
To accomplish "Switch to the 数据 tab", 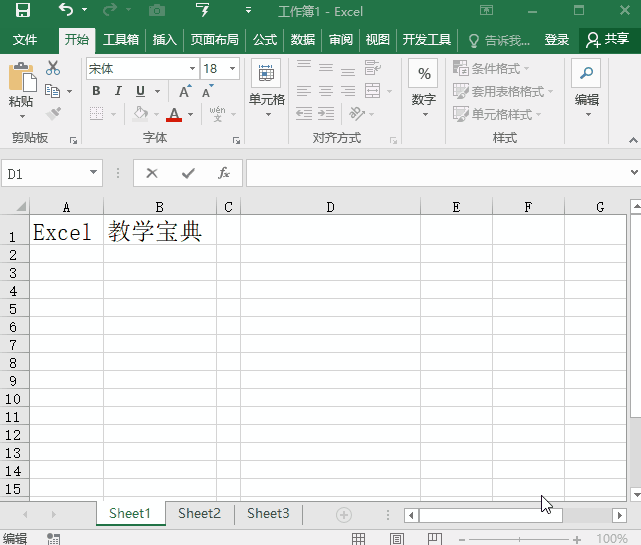I will (303, 40).
